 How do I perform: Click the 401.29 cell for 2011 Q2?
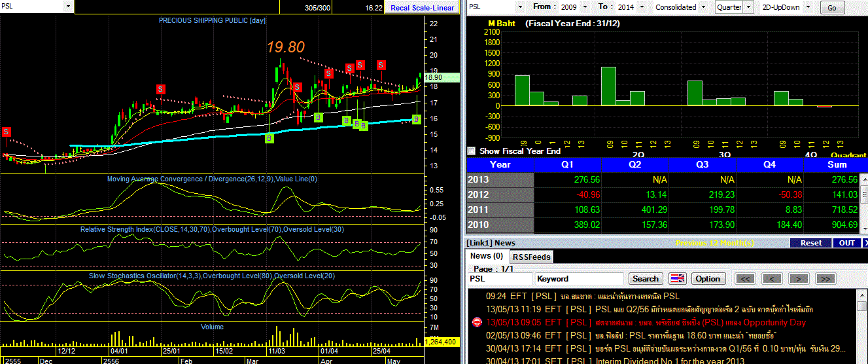634,210
